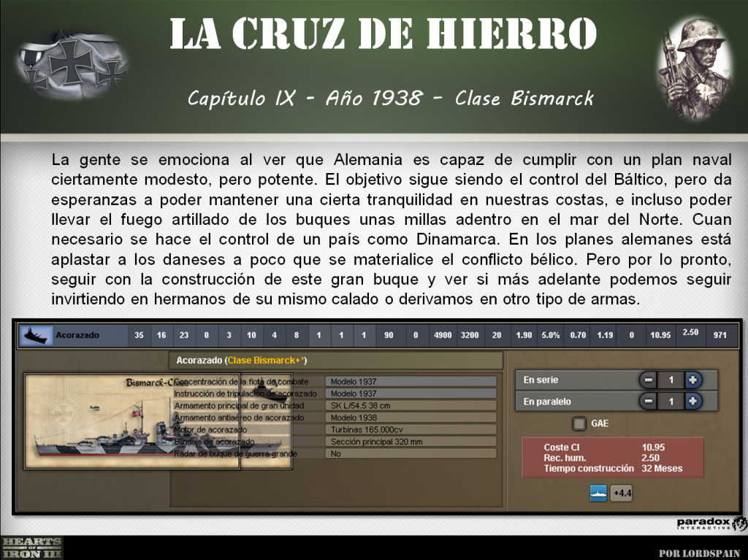This screenshot has width=748, height=560.
Task: Click the 35 stat cell
Action: pyautogui.click(x=139, y=335)
